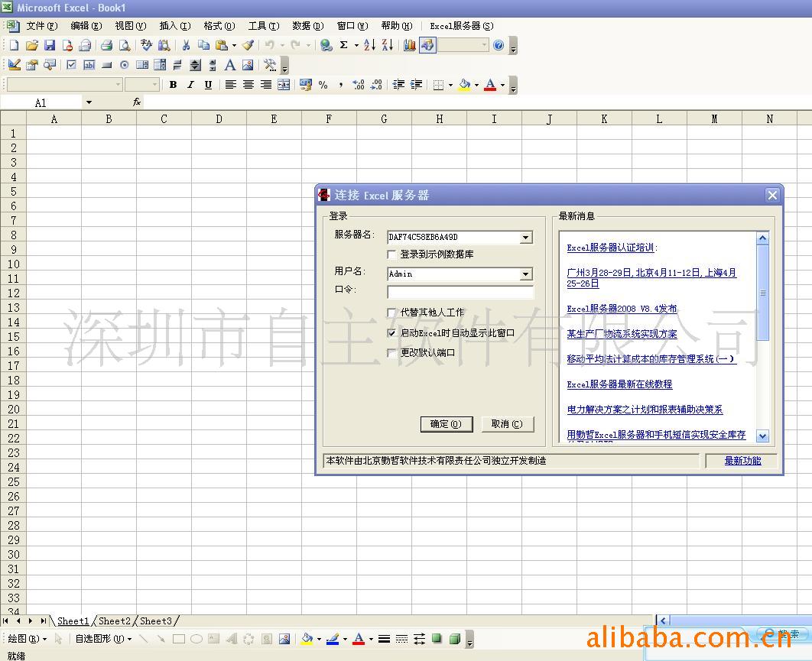Center align the cell text
This screenshot has height=661, width=812.
click(x=248, y=85)
